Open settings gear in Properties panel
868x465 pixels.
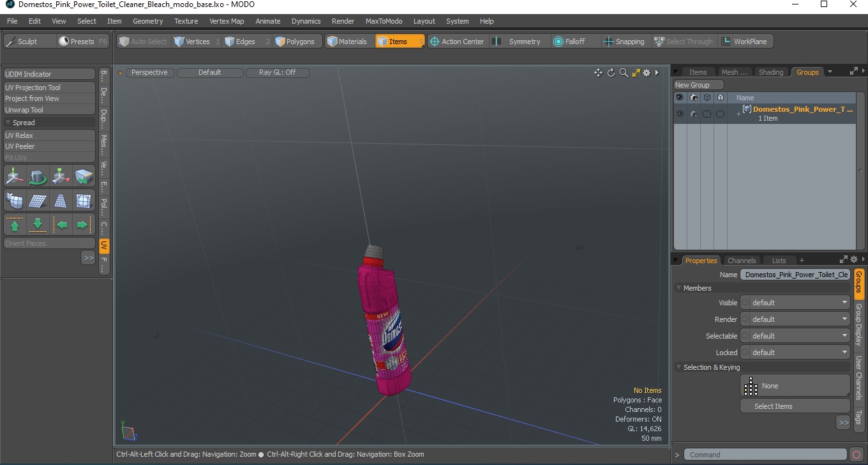[x=854, y=259]
